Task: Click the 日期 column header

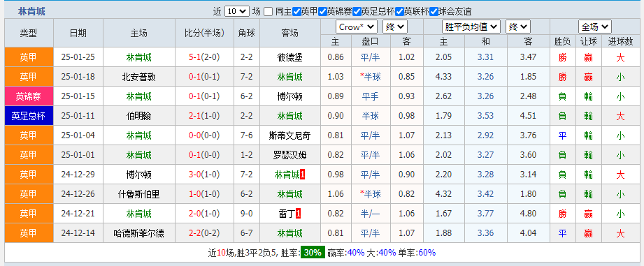Action: coord(78,34)
